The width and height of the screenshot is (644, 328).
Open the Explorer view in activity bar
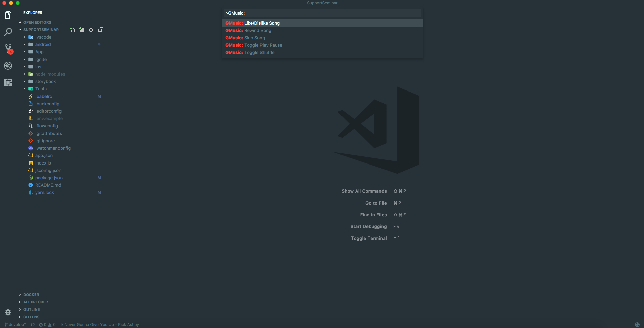coord(8,15)
